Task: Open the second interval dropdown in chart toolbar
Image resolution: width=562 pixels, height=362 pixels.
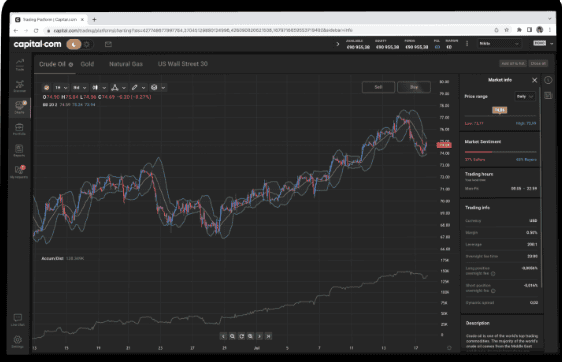Action: 80,87
